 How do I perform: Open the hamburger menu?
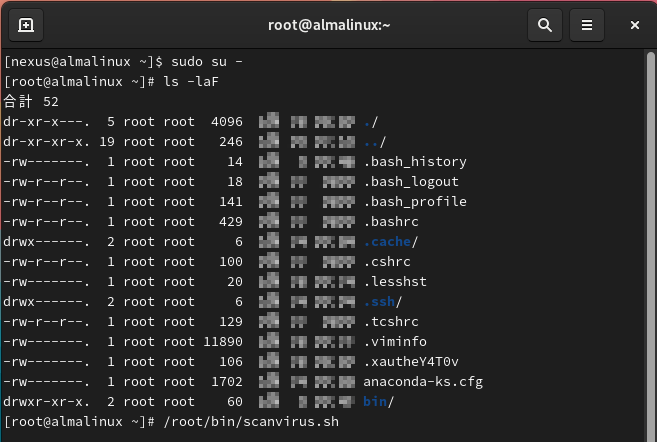coord(588,25)
